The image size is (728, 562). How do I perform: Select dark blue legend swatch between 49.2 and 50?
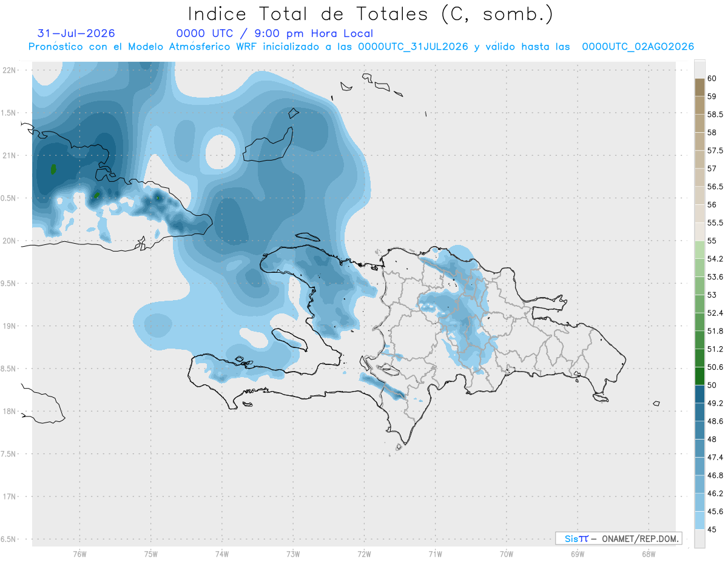point(699,394)
